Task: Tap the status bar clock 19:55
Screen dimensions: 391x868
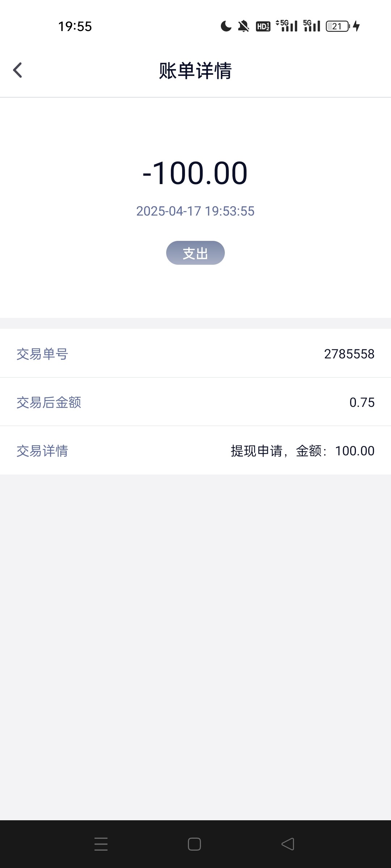Action: 75,26
